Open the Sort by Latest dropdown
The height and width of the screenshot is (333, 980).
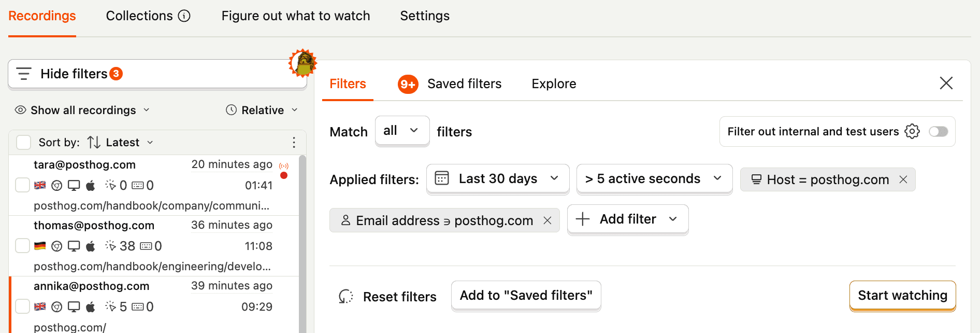click(120, 142)
